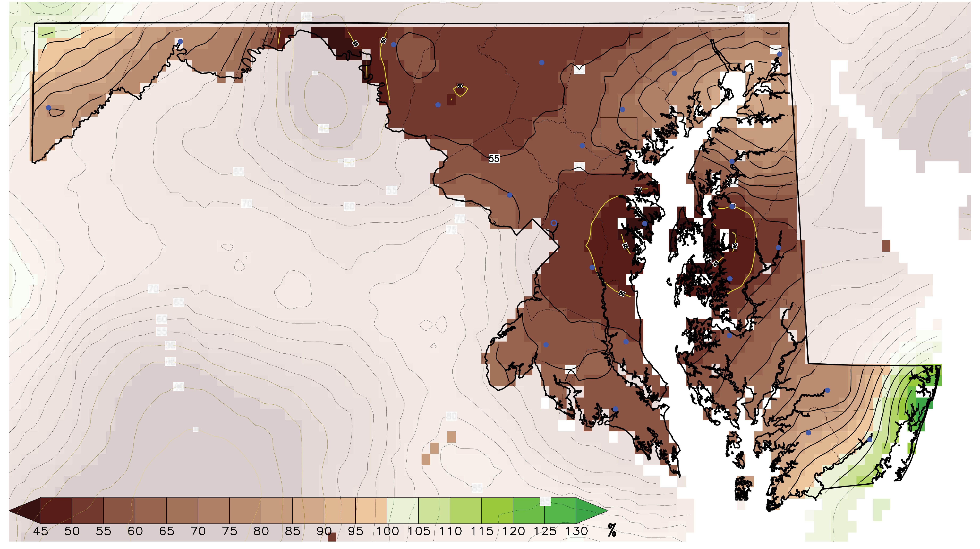This screenshot has height=549, width=980.
Task: Click the "65" legend tick label
Action: (x=167, y=531)
